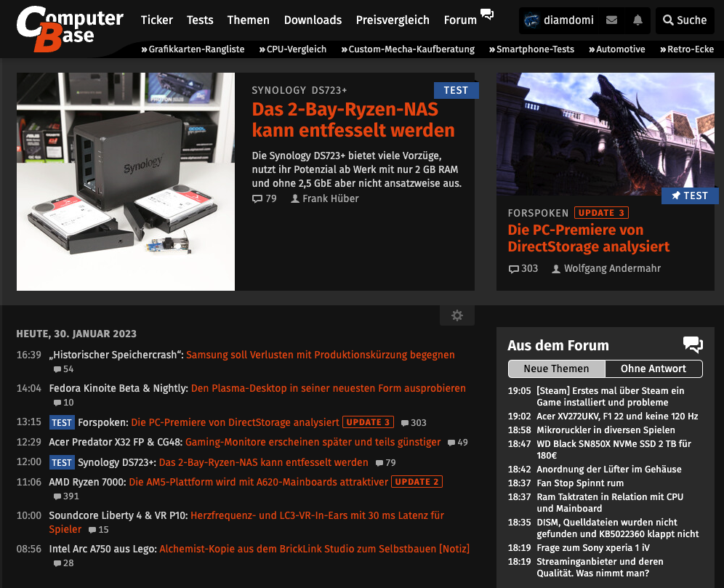Click the 28 comments icon under Intel Arc A750
This screenshot has width=724, height=588.
point(63,563)
